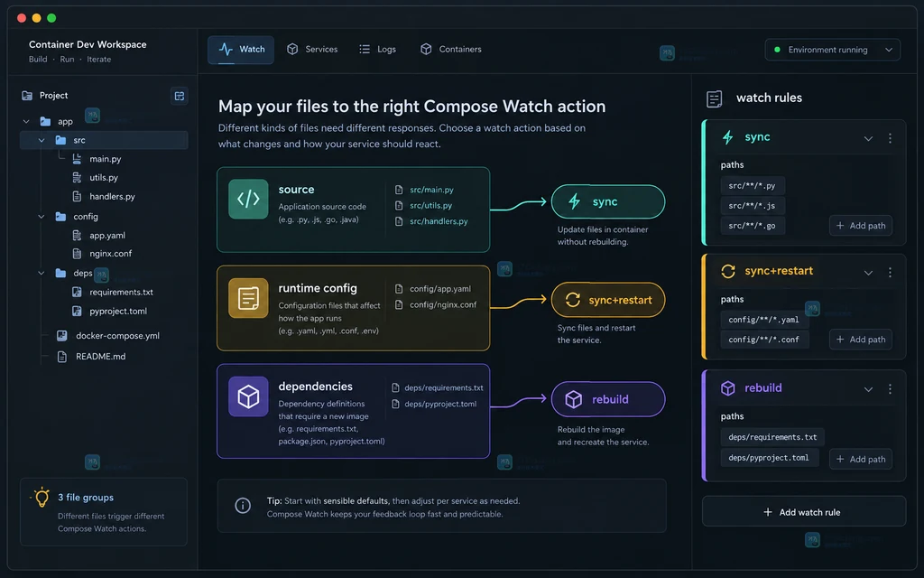Screen dimensions: 924x578
Task: Open docker-compose.yml in the project tree
Action: (x=117, y=336)
